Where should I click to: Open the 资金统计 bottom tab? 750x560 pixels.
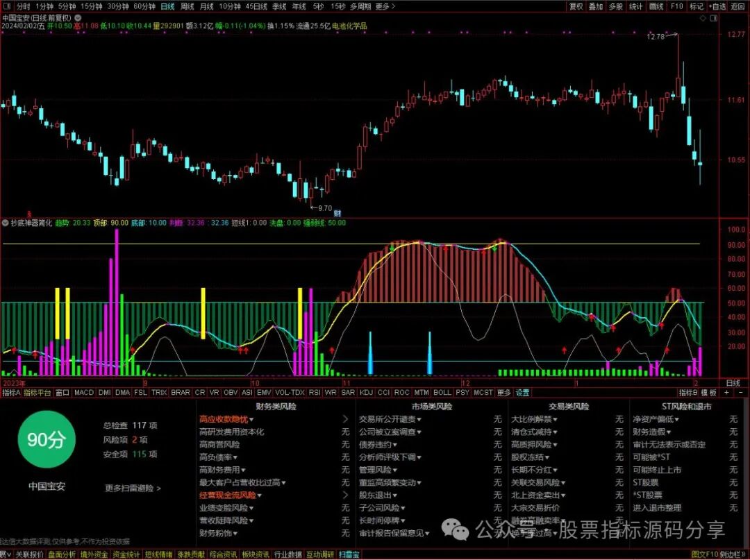point(126,554)
